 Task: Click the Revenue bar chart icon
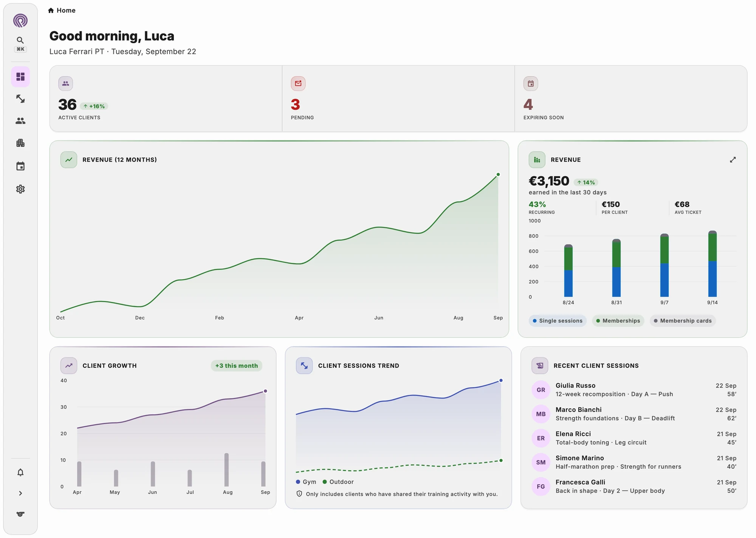(x=537, y=160)
